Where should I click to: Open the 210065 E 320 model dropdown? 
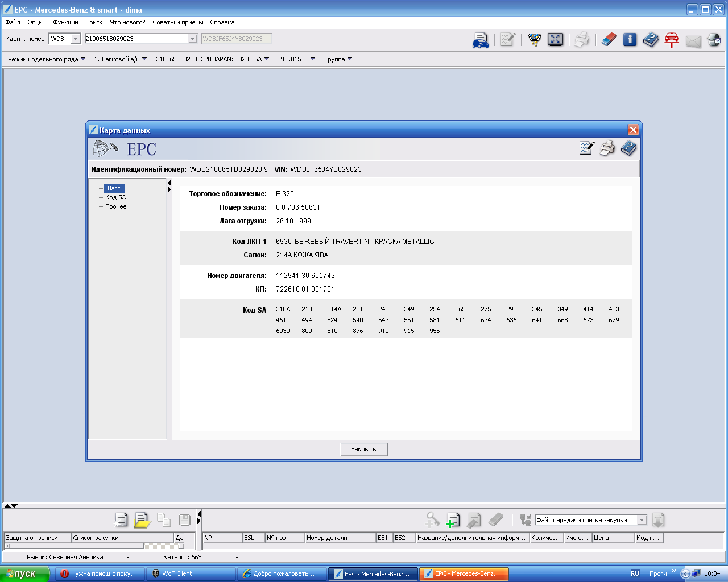[x=213, y=59]
